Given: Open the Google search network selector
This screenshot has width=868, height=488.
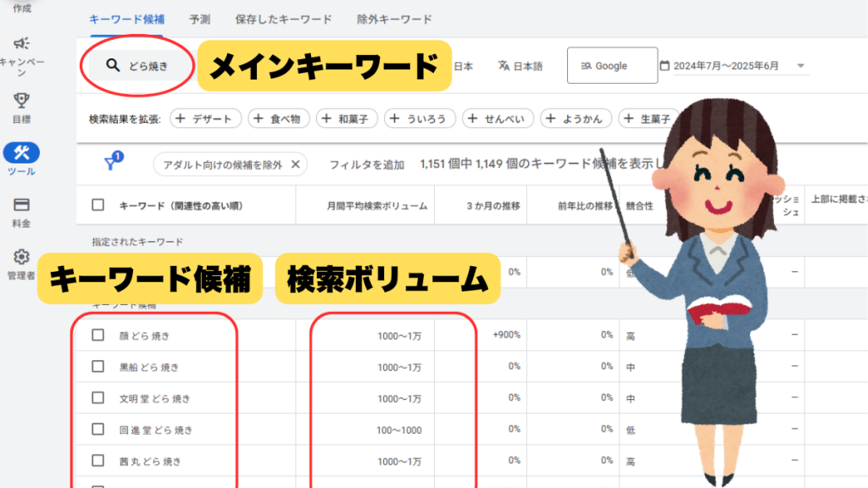Looking at the screenshot, I should click(612, 66).
